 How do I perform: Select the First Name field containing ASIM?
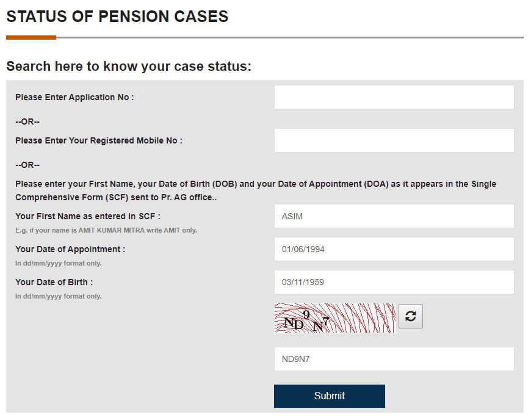[394, 215]
